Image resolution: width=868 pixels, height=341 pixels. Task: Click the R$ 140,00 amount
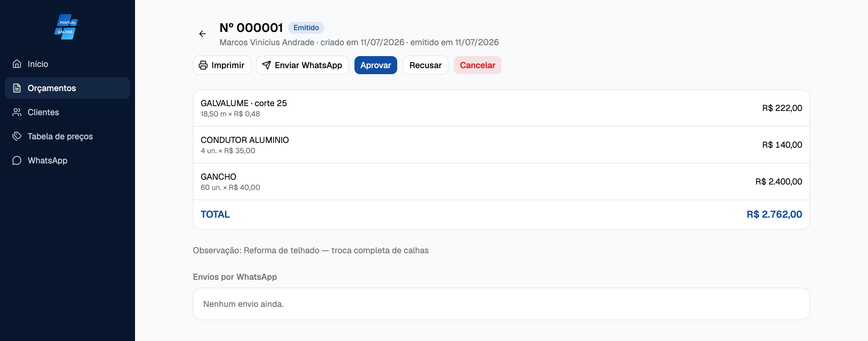pyautogui.click(x=782, y=145)
